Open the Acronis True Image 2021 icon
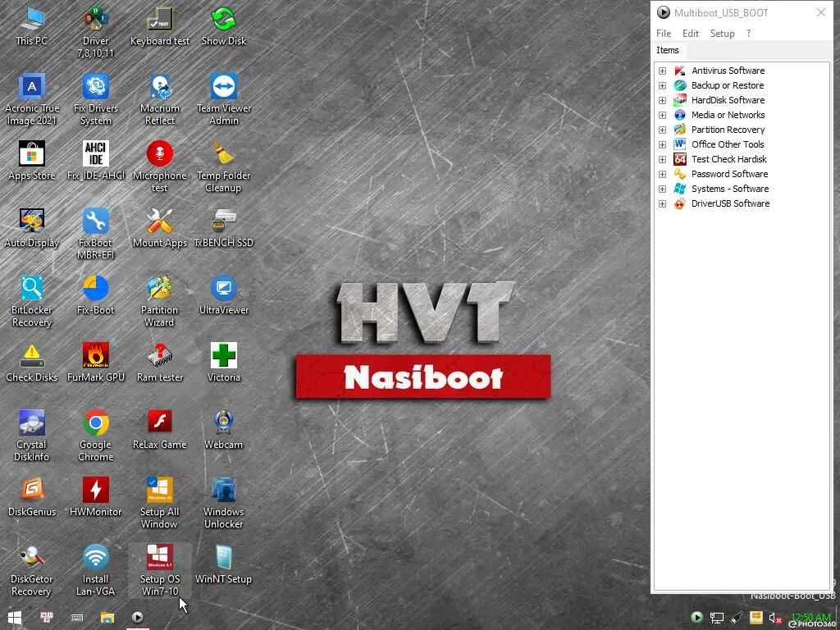Screen dimensions: 840x630 (32, 100)
